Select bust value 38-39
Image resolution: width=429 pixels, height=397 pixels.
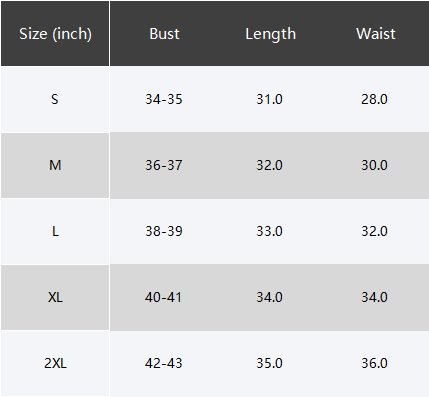click(x=164, y=231)
